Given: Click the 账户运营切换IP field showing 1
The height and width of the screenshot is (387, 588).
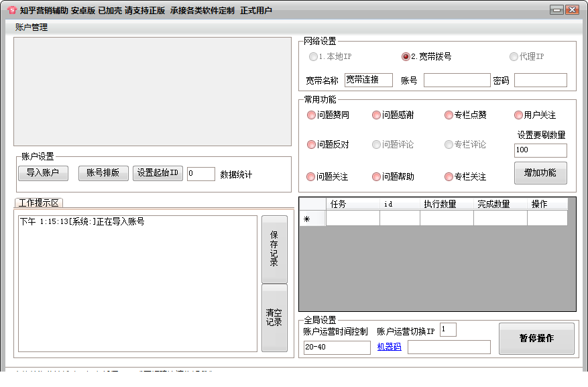Looking at the screenshot, I should pyautogui.click(x=448, y=329).
